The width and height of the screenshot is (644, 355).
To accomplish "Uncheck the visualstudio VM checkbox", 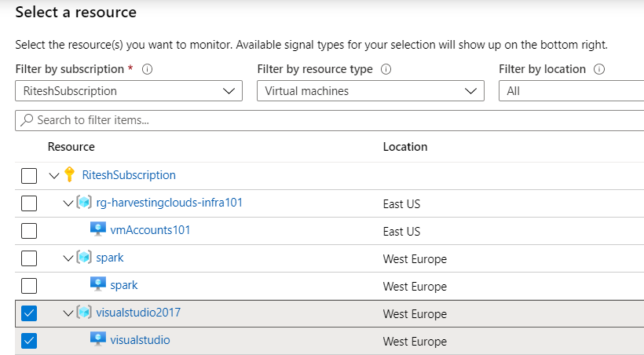I will (29, 341).
